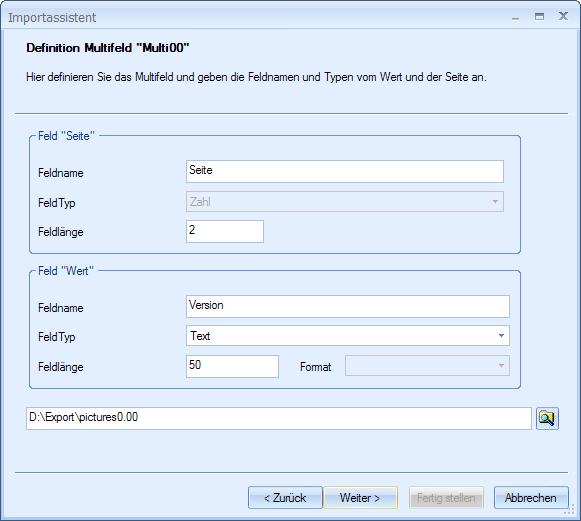The width and height of the screenshot is (581, 521).
Task: Expand the Format combo box
Action: pyautogui.click(x=427, y=366)
